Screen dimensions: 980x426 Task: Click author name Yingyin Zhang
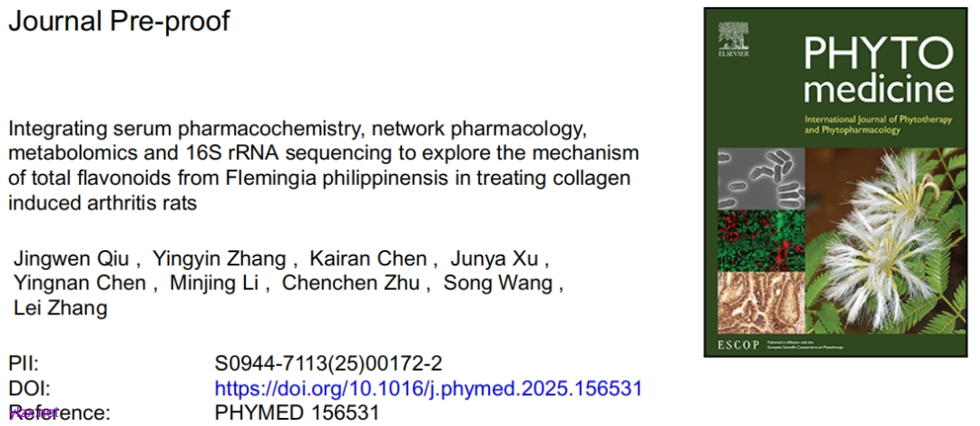click(x=220, y=259)
